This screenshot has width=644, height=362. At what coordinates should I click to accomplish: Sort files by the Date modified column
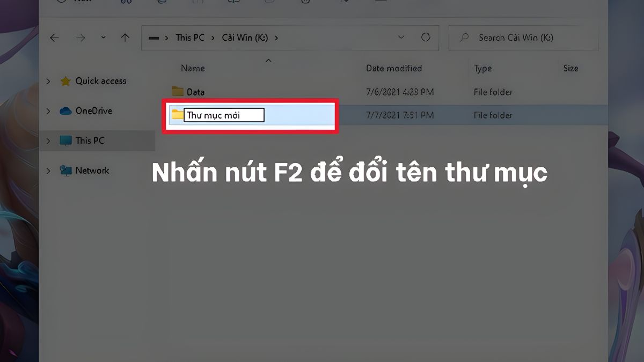(394, 68)
